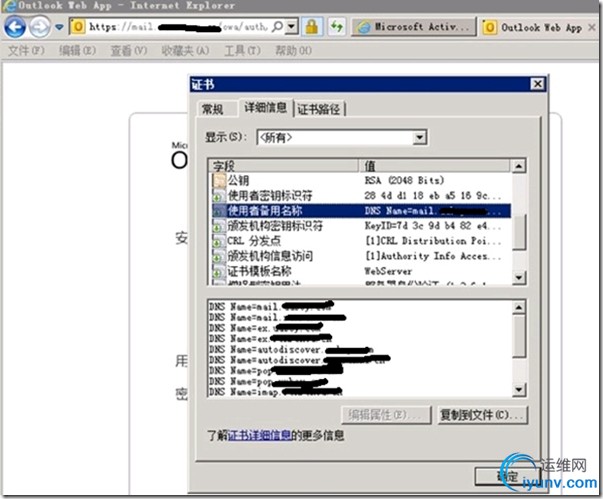Click the CRL 分发点 extension icon

218,241
